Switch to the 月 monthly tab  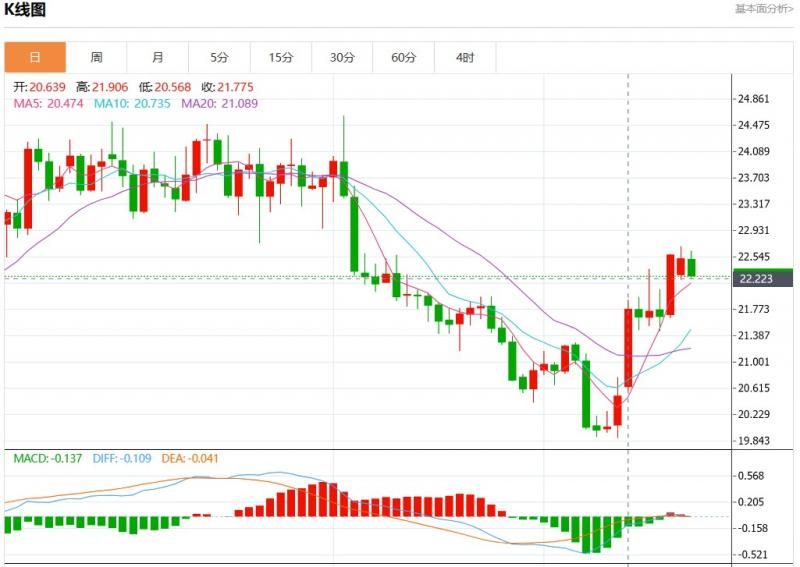[158, 58]
